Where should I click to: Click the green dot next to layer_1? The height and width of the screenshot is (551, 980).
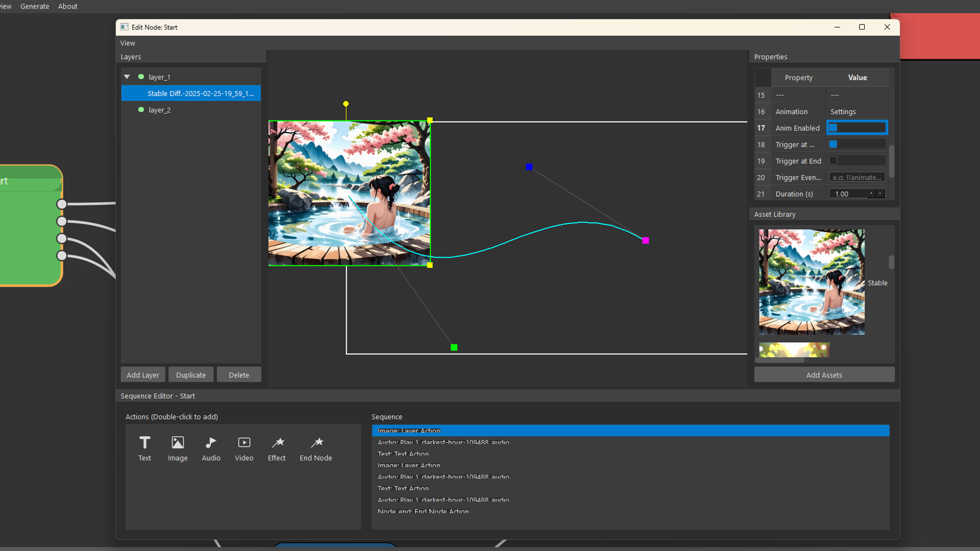tap(141, 77)
